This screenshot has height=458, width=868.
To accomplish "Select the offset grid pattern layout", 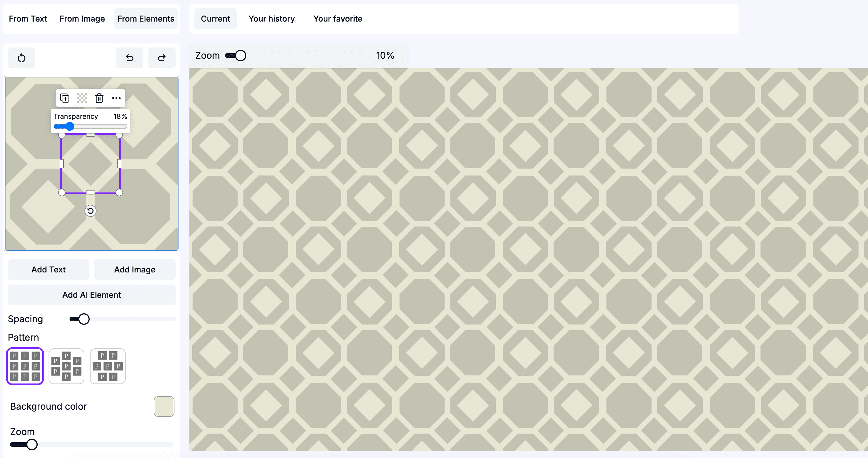I will coord(66,366).
